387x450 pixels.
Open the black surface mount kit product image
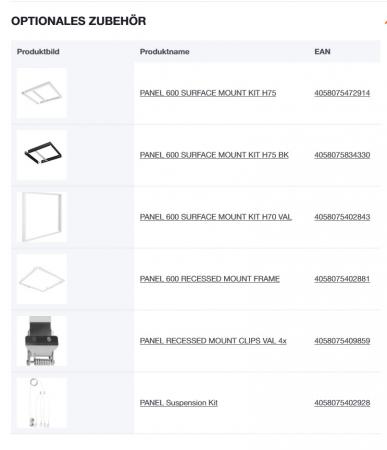pyautogui.click(x=41, y=155)
